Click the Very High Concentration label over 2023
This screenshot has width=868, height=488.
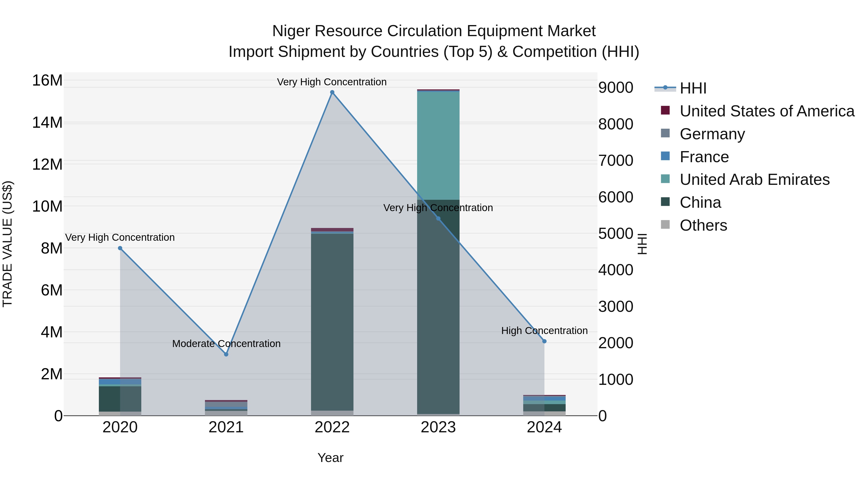pyautogui.click(x=438, y=208)
